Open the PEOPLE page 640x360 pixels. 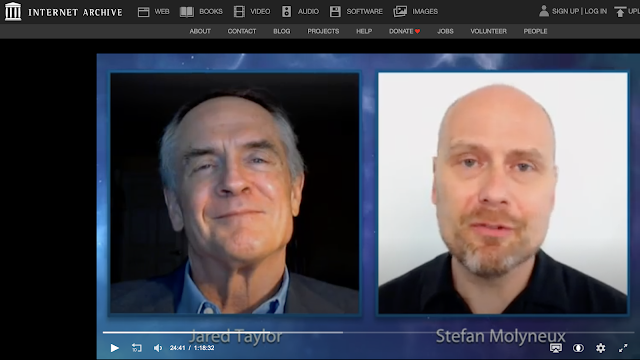point(536,31)
